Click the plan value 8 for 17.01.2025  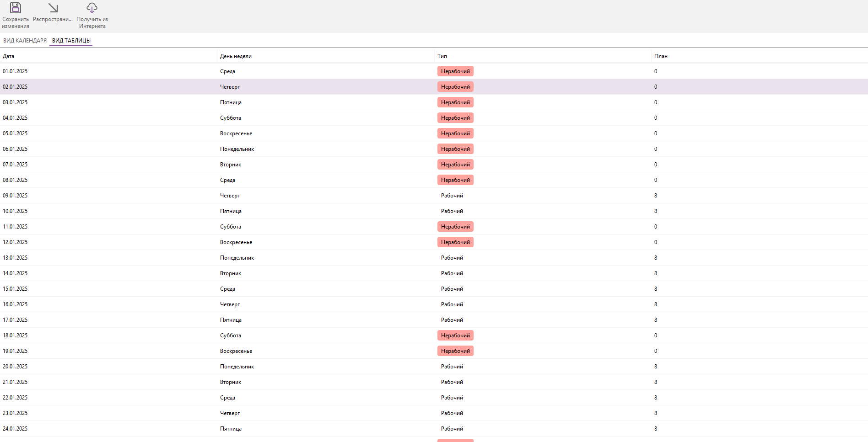tap(656, 320)
